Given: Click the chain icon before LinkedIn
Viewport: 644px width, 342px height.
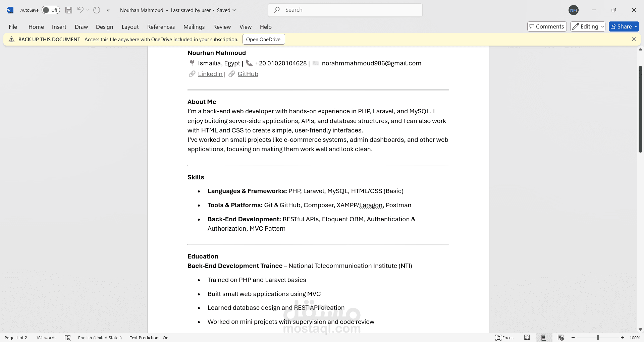Looking at the screenshot, I should click(x=192, y=74).
